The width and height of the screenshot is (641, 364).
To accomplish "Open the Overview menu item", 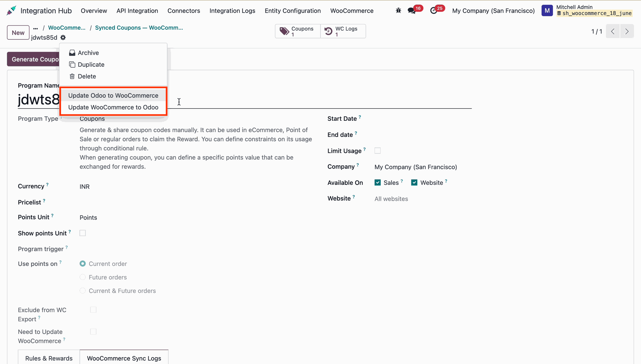I will (x=94, y=11).
